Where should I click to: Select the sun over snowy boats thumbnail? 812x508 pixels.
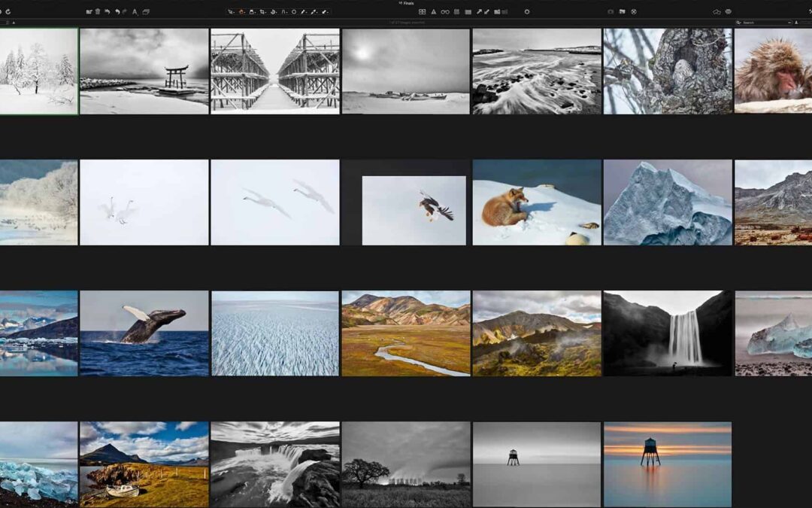click(406, 71)
